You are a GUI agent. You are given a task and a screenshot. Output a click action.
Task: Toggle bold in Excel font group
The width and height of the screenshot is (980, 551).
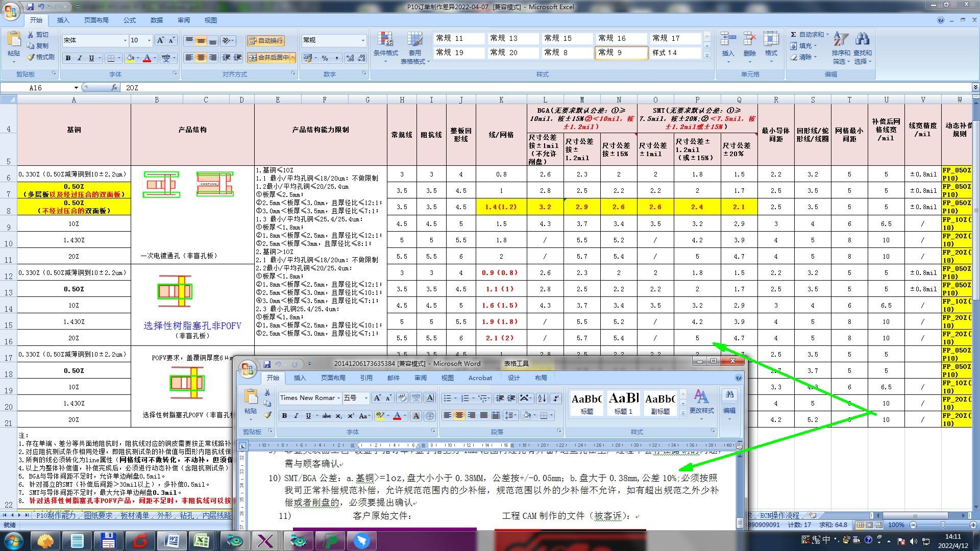(x=68, y=58)
